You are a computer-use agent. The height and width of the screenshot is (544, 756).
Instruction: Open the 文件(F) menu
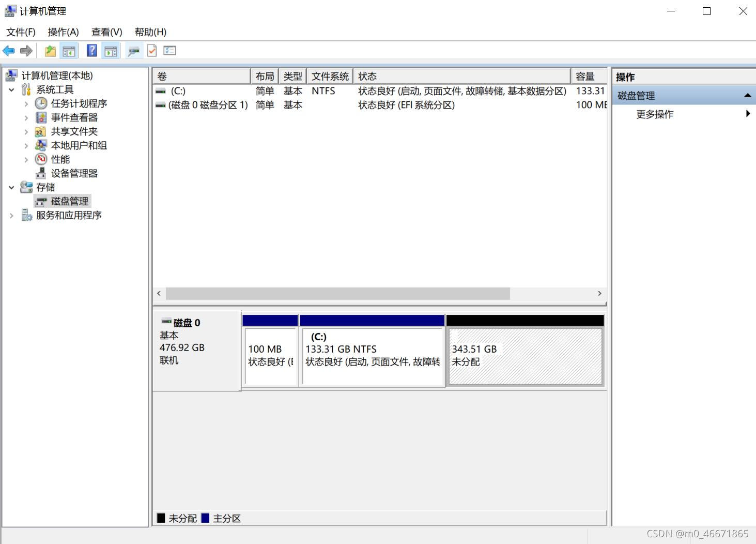[x=21, y=32]
